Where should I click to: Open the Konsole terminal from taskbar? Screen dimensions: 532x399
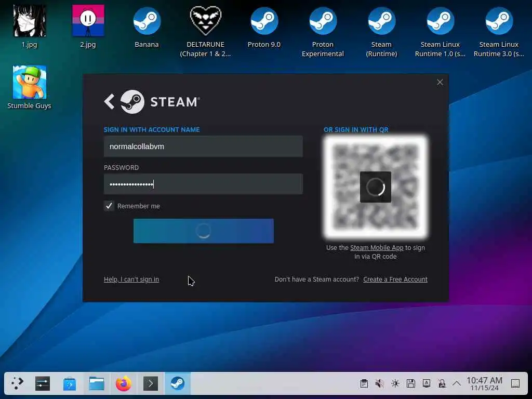point(150,383)
